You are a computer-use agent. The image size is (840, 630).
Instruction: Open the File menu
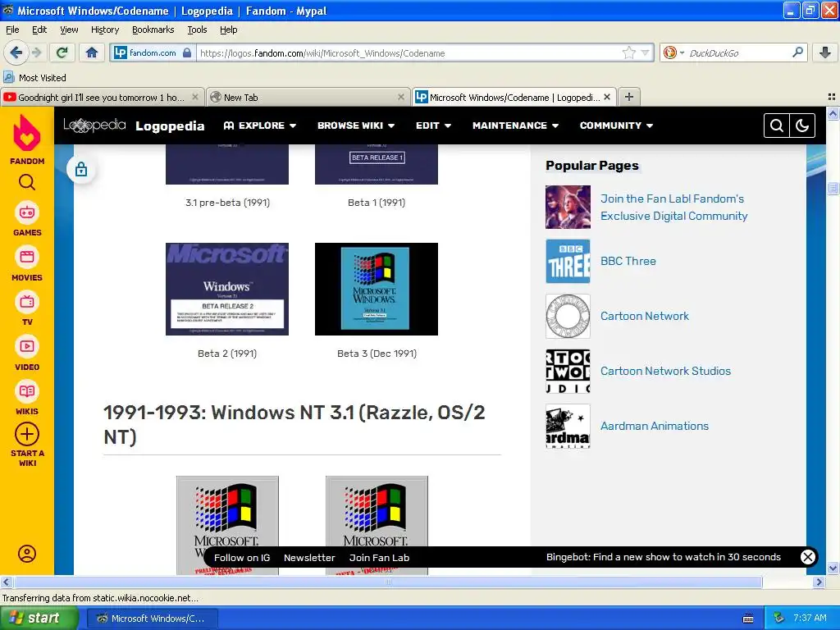(12, 30)
